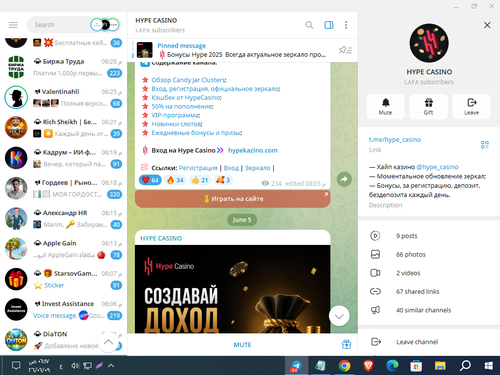Toggle party reaction with 3

(223, 180)
